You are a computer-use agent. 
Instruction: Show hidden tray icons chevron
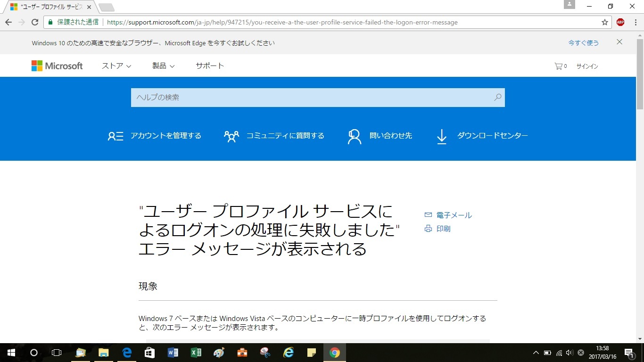coord(536,353)
